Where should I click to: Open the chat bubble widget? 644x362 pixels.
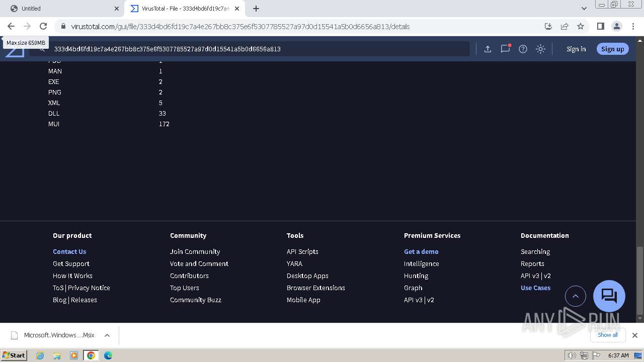tap(609, 296)
